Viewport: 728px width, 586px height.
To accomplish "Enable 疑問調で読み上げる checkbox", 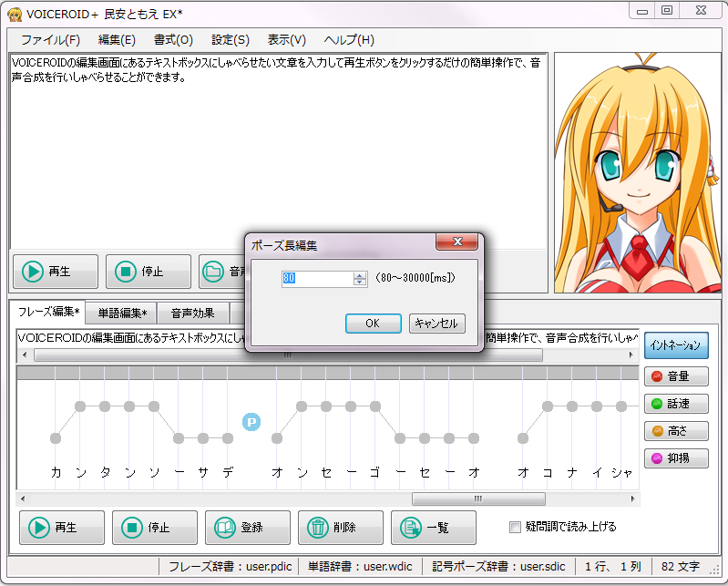I will pyautogui.click(x=515, y=527).
